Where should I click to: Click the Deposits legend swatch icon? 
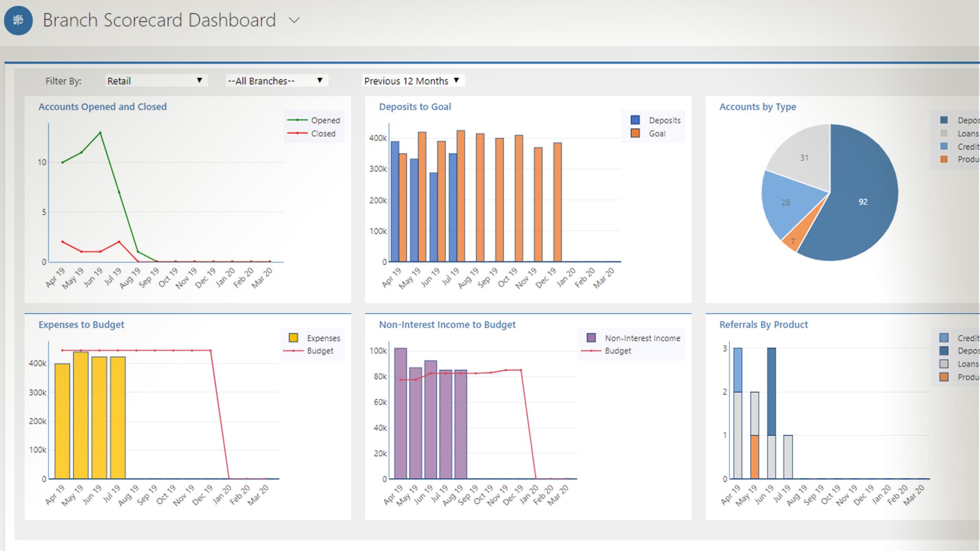tap(634, 120)
